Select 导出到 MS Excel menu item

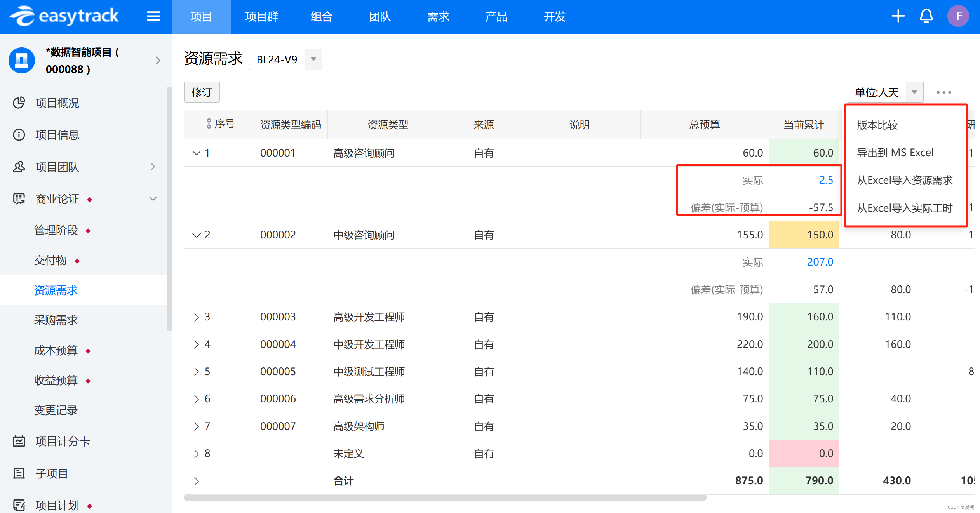(895, 153)
